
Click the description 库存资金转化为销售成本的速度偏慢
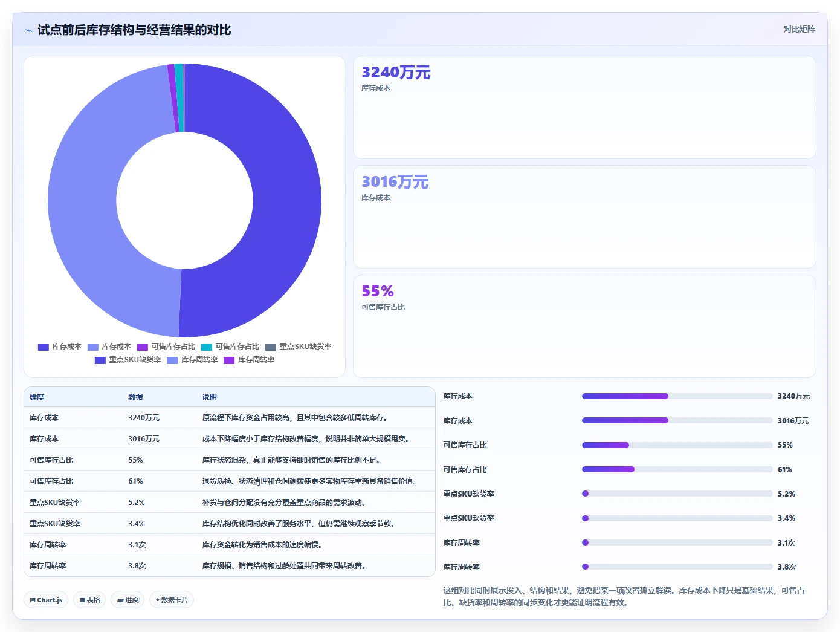pyautogui.click(x=262, y=545)
